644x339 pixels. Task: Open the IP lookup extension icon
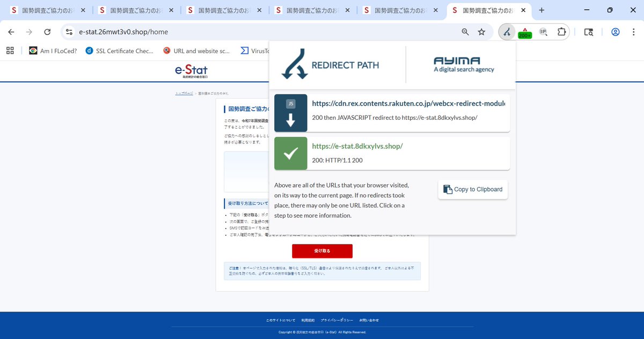coord(543,32)
